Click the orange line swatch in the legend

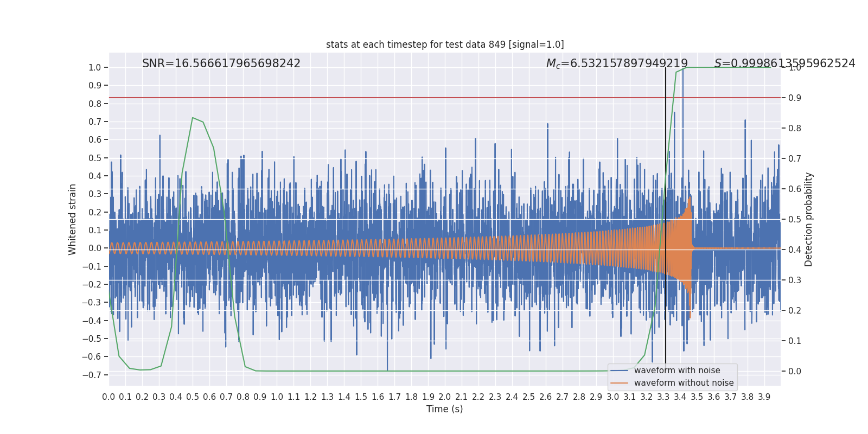pos(619,383)
